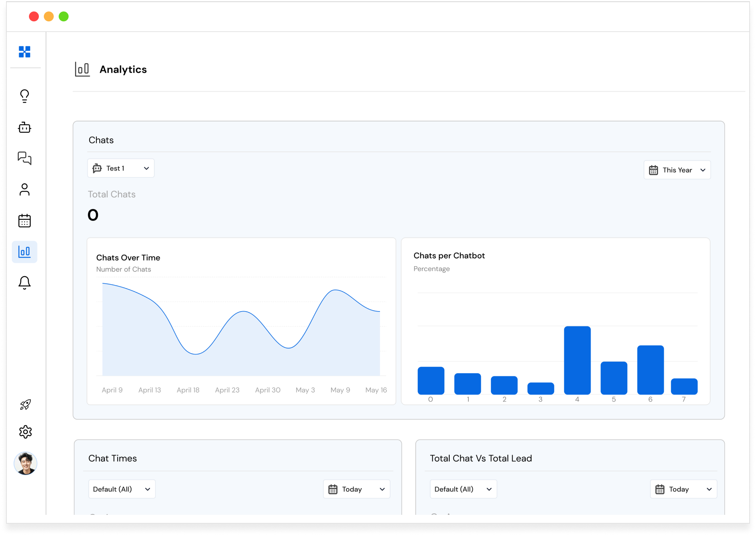Open the calendar scheduler sidebar icon
The width and height of the screenshot is (756, 535).
coord(25,220)
